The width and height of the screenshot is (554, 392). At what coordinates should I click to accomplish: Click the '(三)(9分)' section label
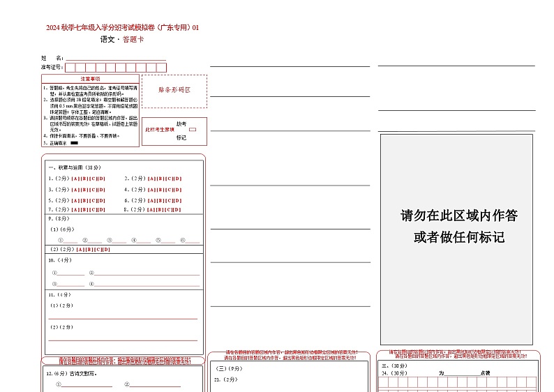coord(229,368)
